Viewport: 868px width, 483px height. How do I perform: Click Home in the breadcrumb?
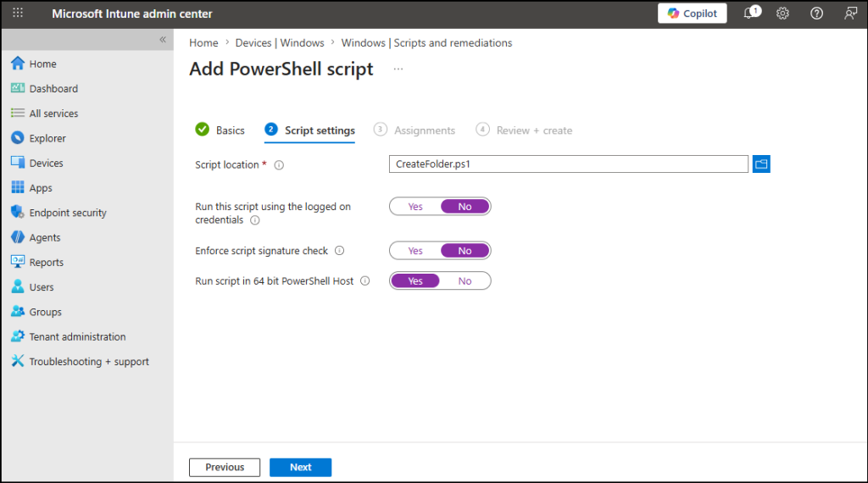tap(203, 42)
